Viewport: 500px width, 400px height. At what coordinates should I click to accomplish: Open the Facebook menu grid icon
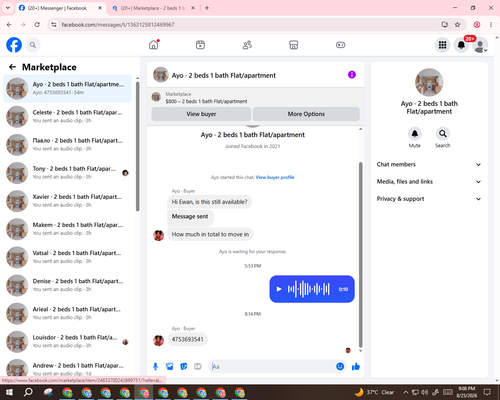442,45
